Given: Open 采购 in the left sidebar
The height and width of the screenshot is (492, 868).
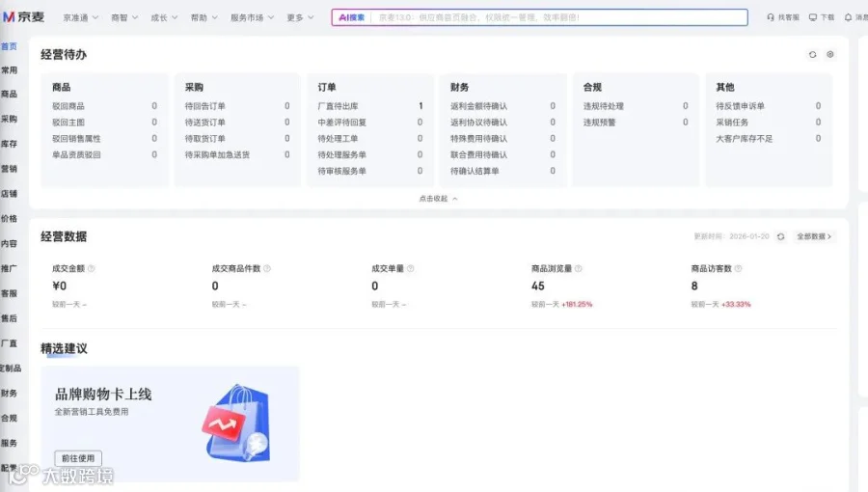Looking at the screenshot, I should (x=9, y=119).
